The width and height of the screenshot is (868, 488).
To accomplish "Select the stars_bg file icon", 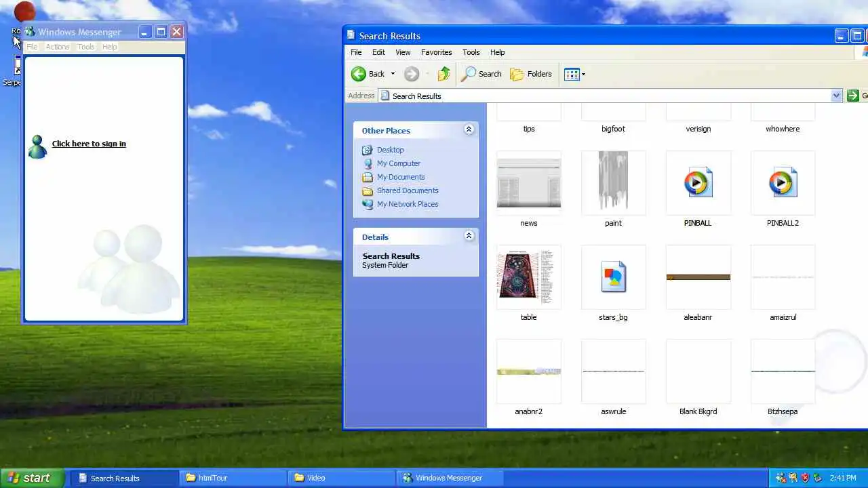I will click(x=614, y=277).
